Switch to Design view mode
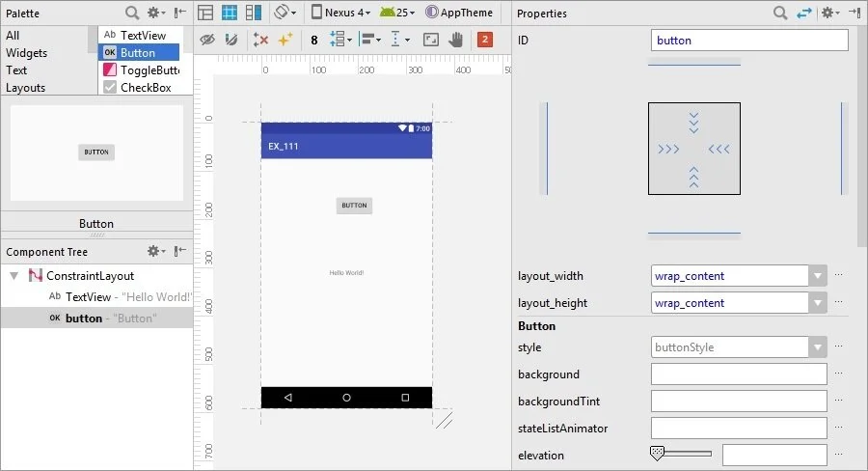This screenshot has width=868, height=471. (x=205, y=13)
